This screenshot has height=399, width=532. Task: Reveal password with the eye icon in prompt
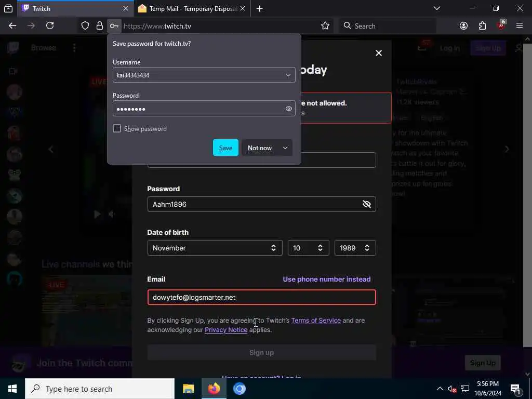coord(289,109)
